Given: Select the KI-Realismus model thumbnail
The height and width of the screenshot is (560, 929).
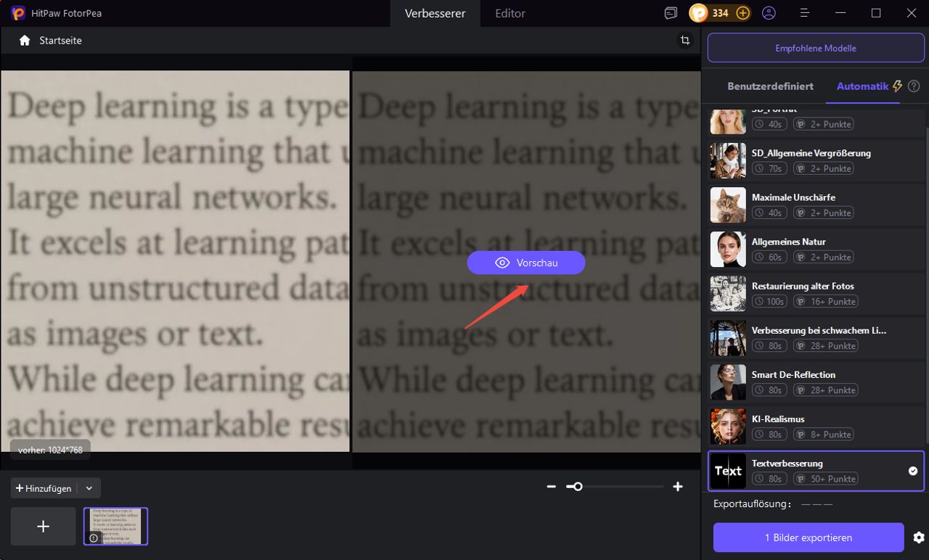Looking at the screenshot, I should point(728,426).
